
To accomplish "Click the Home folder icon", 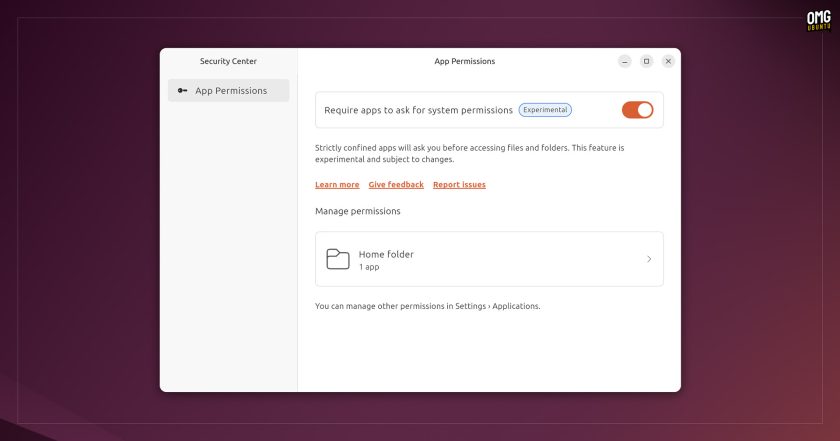I will coord(338,259).
